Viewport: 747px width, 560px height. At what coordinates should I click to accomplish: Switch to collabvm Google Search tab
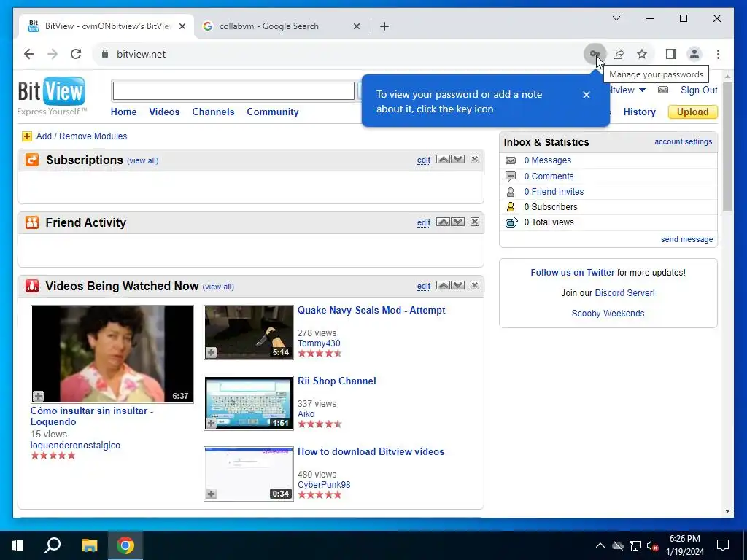tap(281, 26)
